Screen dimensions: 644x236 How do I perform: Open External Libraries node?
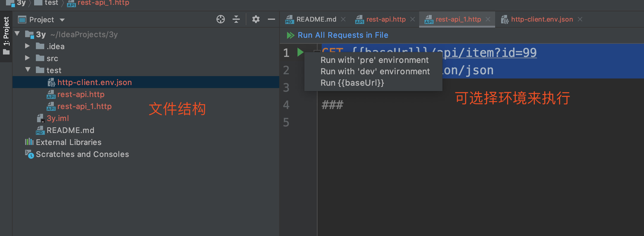pyautogui.click(x=68, y=142)
